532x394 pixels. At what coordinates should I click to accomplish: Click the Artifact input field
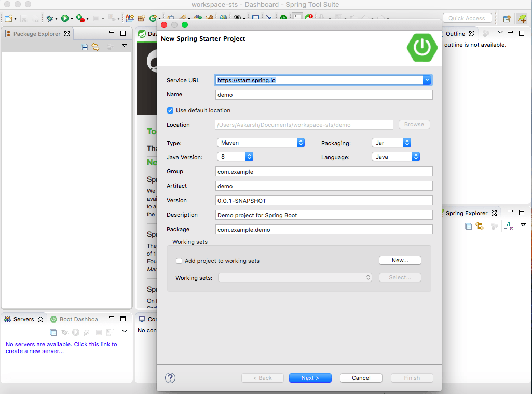click(324, 186)
